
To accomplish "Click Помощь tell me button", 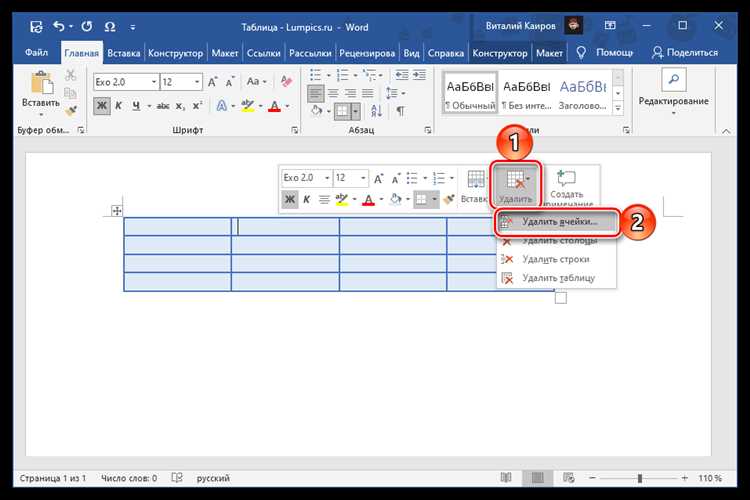I will tap(605, 52).
